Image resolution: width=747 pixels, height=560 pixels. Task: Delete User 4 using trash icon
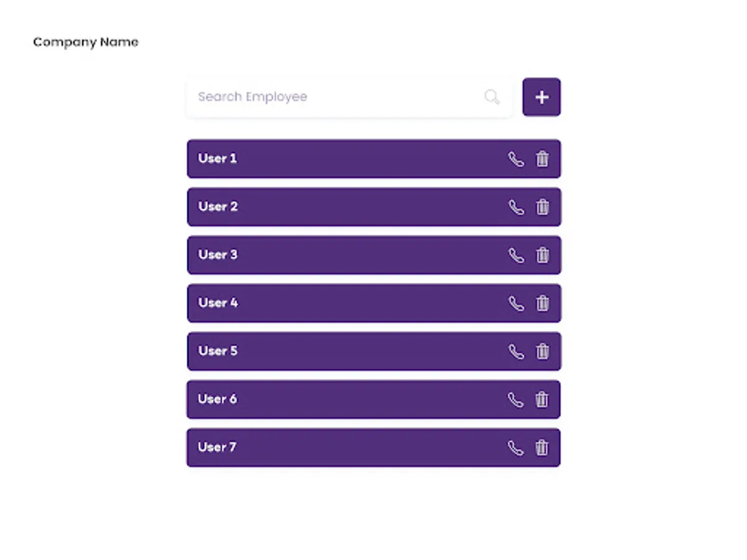point(542,304)
